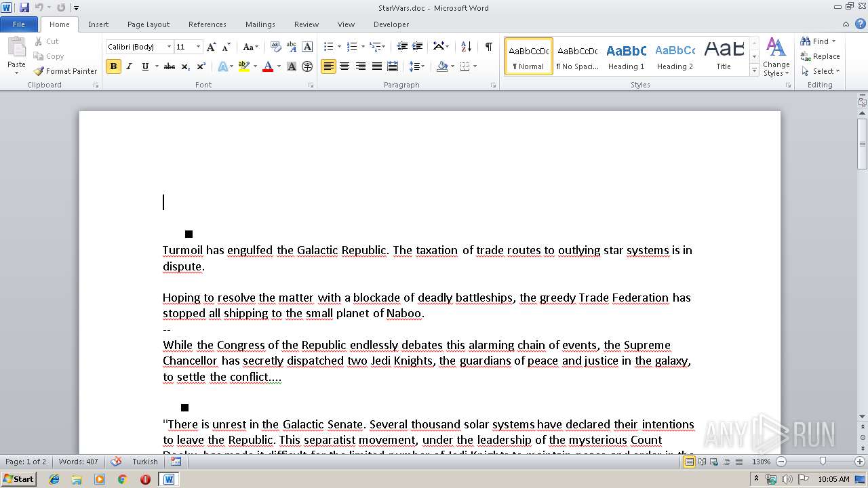Open the Font name dropdown
868x488 pixels.
click(169, 47)
